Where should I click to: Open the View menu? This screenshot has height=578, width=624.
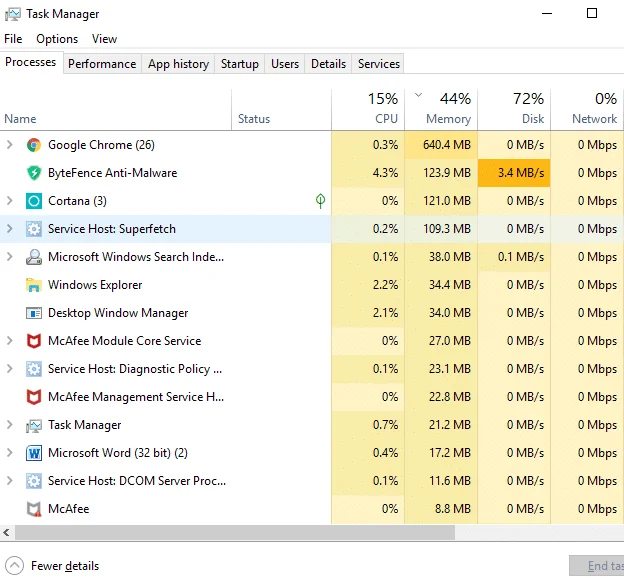click(x=104, y=39)
